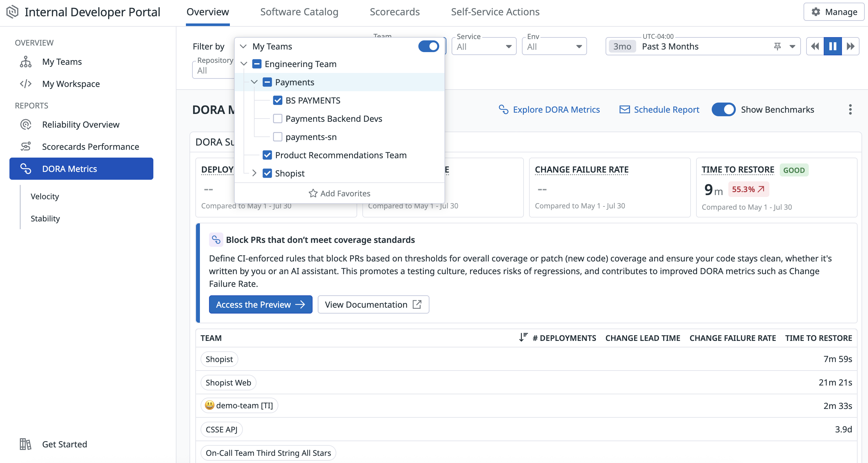Disable the Show Benchmarks toggle

click(x=723, y=109)
